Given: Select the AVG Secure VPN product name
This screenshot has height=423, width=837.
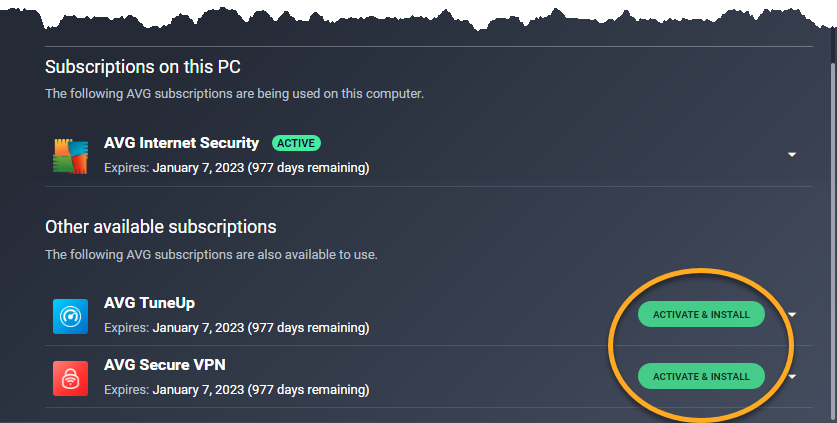Looking at the screenshot, I should 165,365.
